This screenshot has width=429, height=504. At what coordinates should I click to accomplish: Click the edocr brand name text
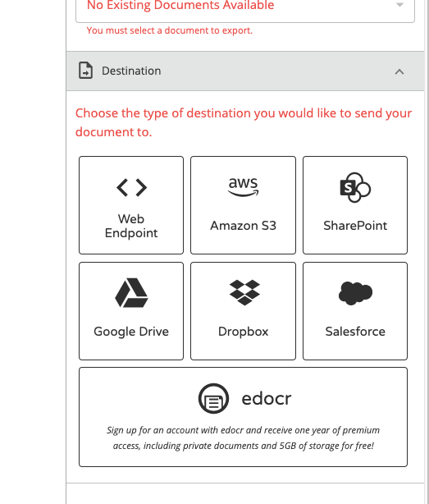(267, 399)
